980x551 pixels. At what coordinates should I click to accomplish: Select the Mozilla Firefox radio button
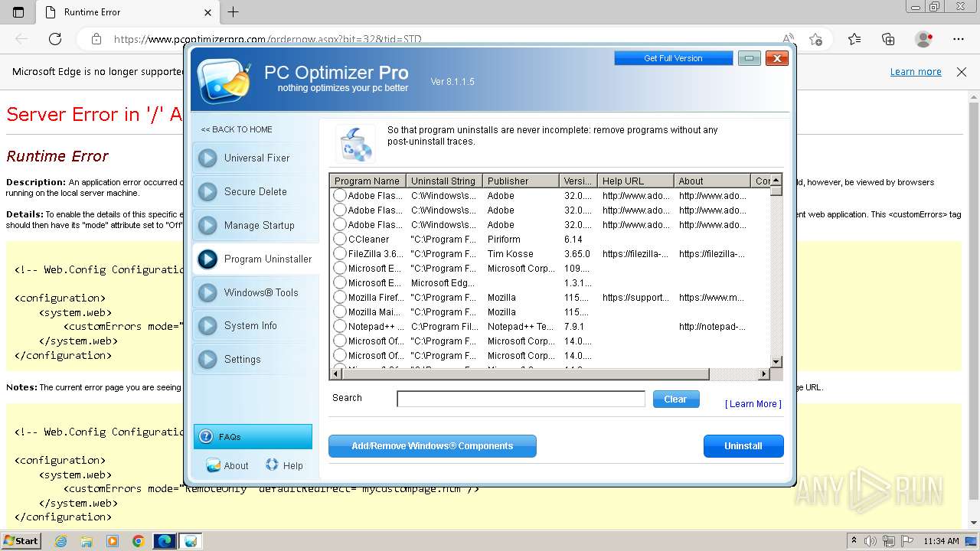[x=340, y=298]
